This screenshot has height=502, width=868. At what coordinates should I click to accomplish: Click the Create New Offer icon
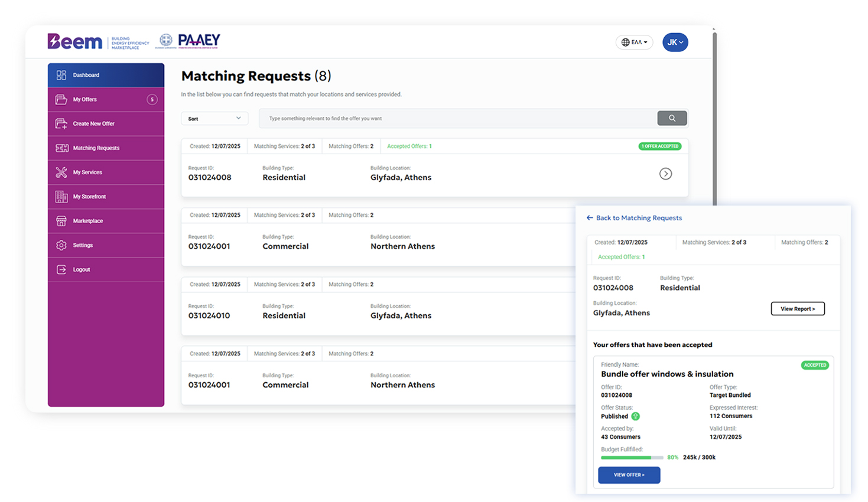[61, 123]
